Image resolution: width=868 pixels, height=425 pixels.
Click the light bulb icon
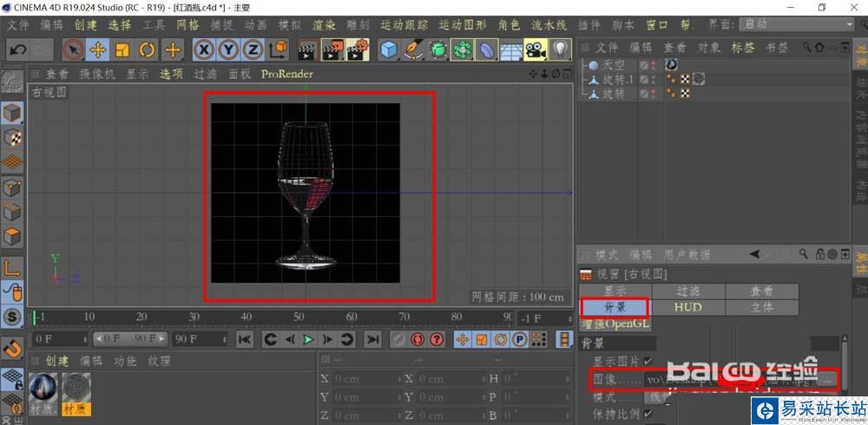pyautogui.click(x=561, y=49)
